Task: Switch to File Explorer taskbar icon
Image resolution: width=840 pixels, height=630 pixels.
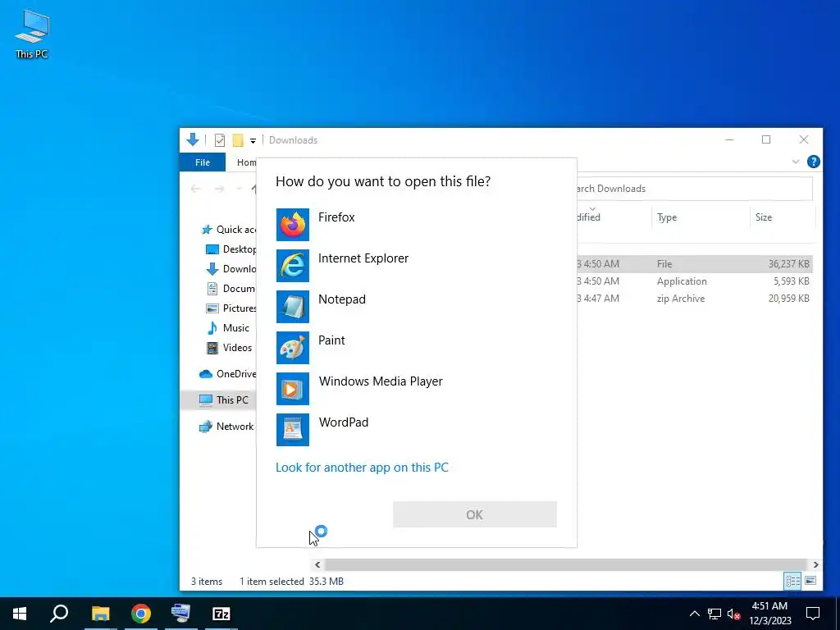Action: click(100, 614)
